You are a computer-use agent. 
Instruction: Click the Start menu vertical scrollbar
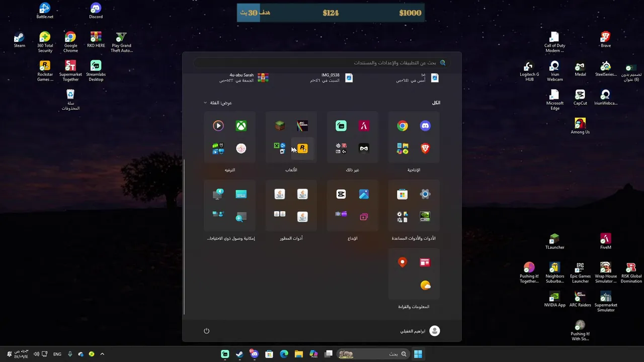pyautogui.click(x=185, y=237)
